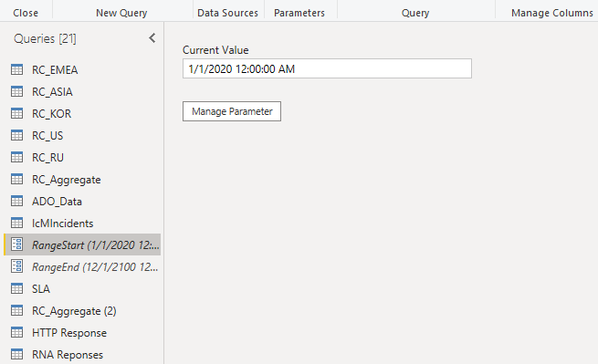Open the Close ribbon group

coord(26,13)
